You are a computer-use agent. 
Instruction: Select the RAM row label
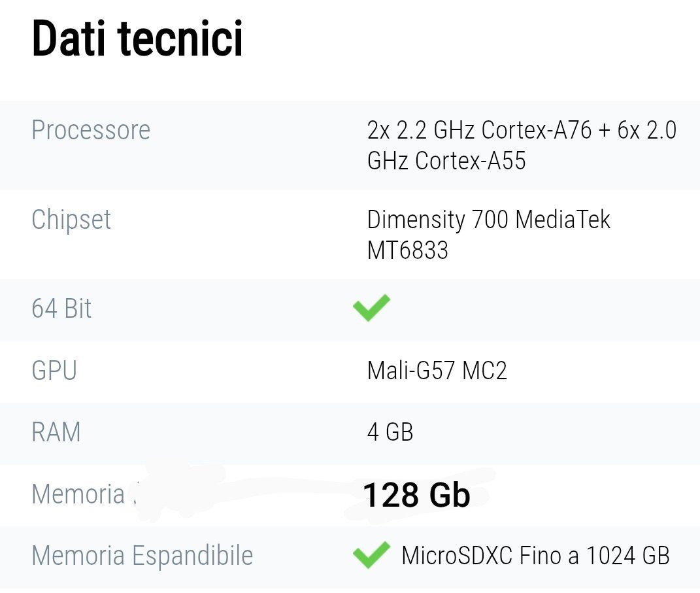(x=56, y=432)
